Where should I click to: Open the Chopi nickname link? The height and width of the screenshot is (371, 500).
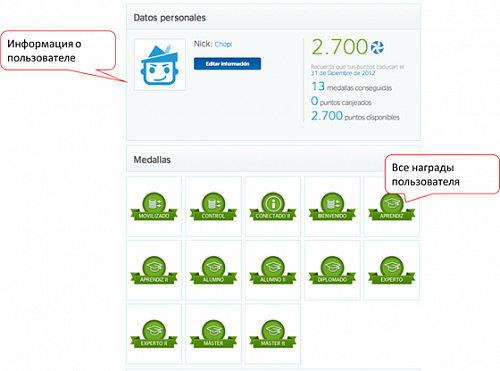click(x=223, y=44)
